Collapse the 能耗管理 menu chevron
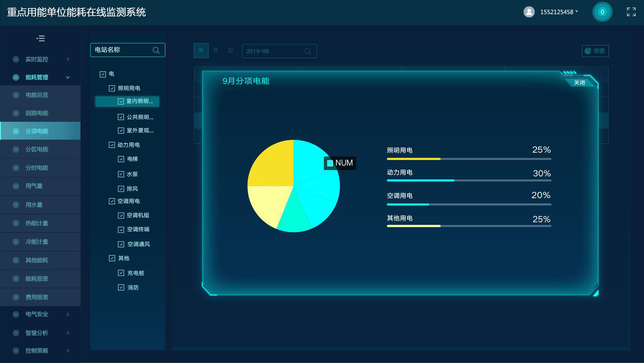This screenshot has width=644, height=363. (x=68, y=77)
